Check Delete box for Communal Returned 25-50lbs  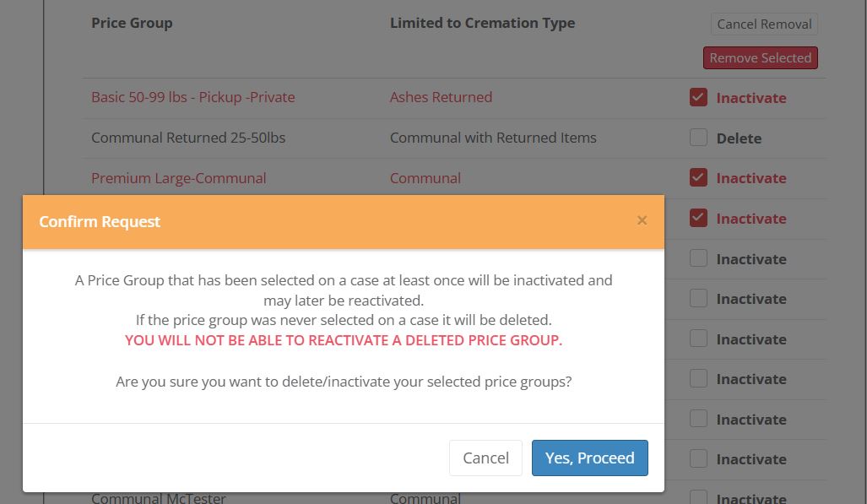point(698,138)
